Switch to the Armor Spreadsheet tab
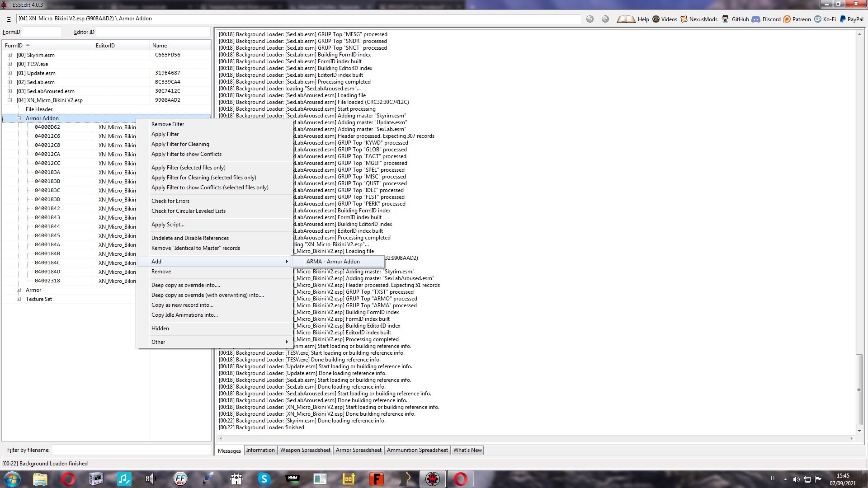Viewport: 868px width, 488px height. (x=359, y=450)
